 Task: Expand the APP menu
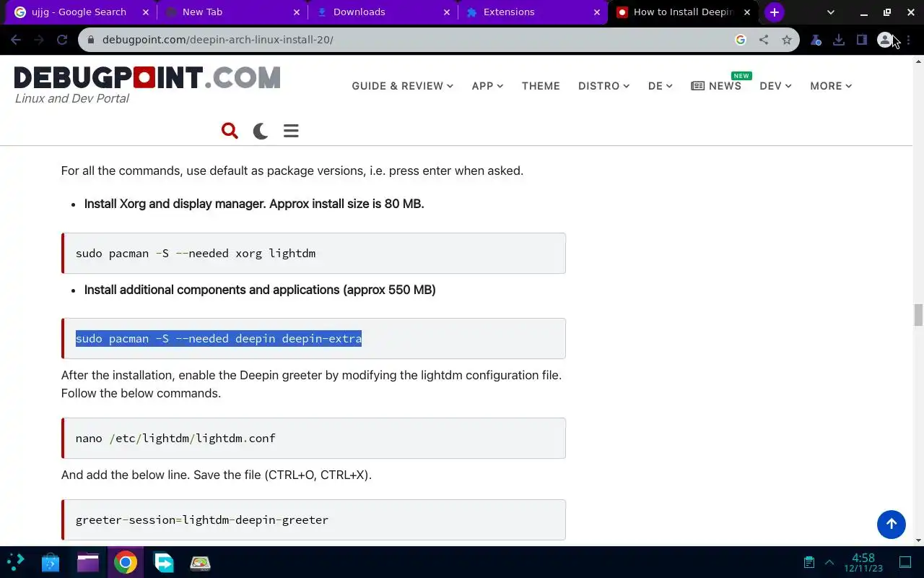[487, 86]
